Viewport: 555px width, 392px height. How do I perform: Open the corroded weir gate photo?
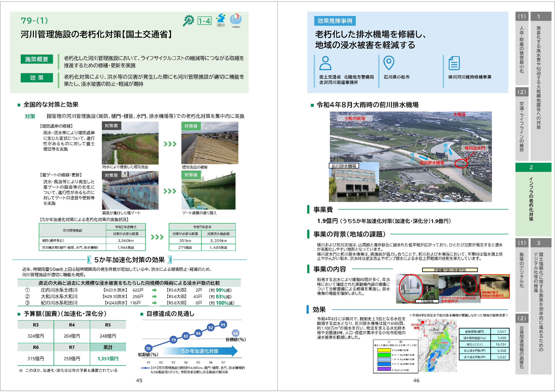(x=130, y=190)
